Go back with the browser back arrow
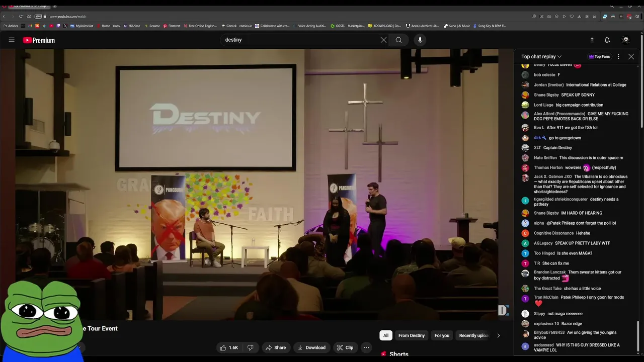Viewport: 644px width, 362px height. tap(4, 17)
